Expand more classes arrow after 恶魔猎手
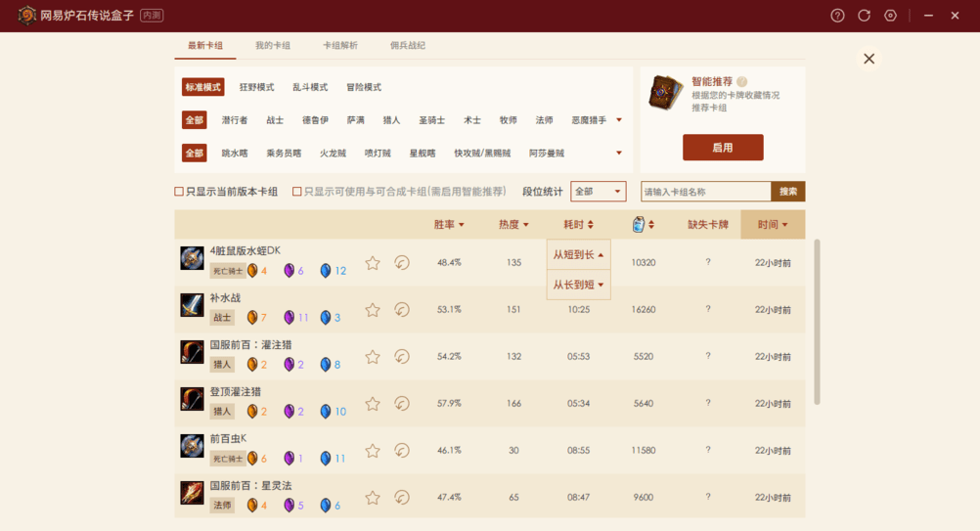This screenshot has width=980, height=531. click(619, 120)
